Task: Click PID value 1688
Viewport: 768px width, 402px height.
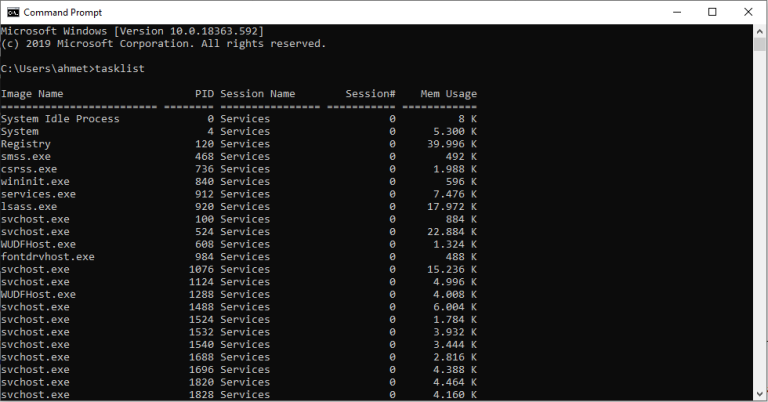Action: click(x=201, y=357)
